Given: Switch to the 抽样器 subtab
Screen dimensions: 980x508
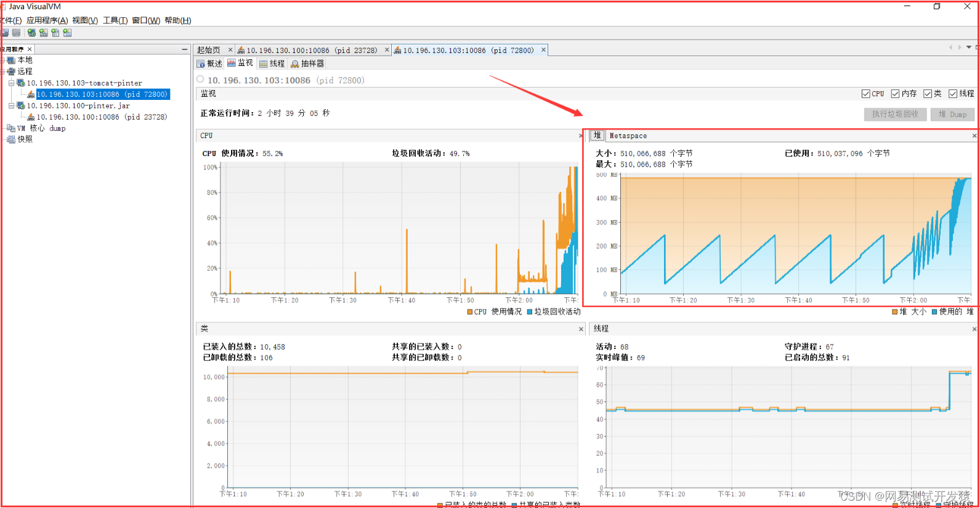Looking at the screenshot, I should [307, 63].
